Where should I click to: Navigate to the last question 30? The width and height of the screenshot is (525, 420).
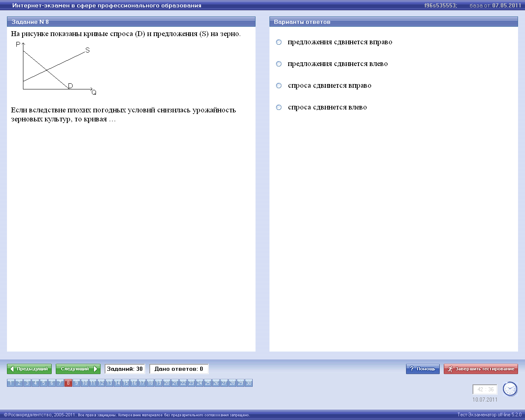(x=249, y=383)
